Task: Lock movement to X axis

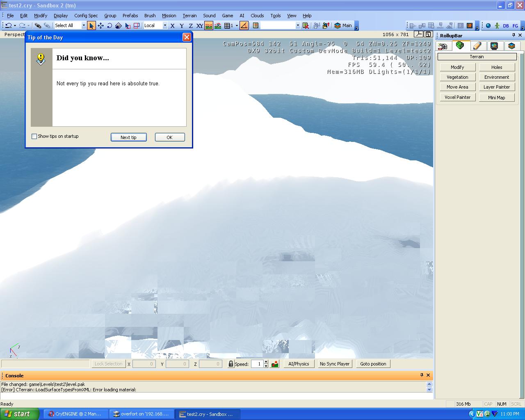Action: pyautogui.click(x=172, y=25)
